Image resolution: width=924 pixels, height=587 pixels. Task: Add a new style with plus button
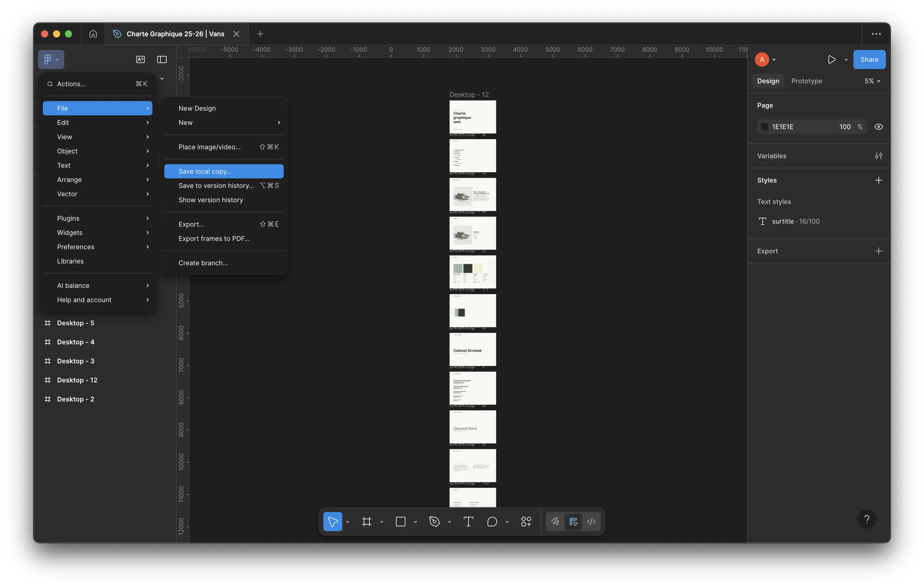pos(878,180)
